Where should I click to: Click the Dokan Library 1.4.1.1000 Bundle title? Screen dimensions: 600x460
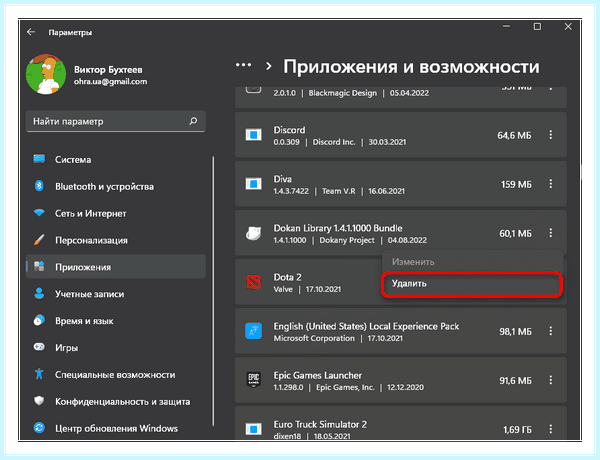[338, 228]
